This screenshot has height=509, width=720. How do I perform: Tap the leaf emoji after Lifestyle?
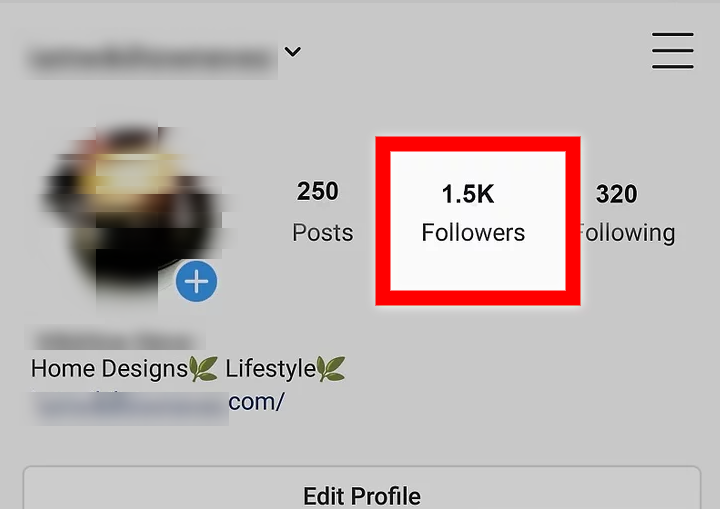(331, 369)
